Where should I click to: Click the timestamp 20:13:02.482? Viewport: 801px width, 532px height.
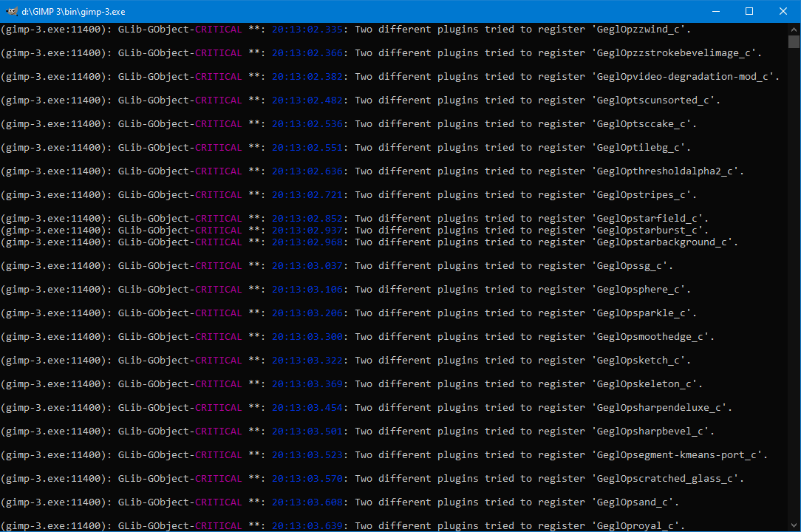307,100
